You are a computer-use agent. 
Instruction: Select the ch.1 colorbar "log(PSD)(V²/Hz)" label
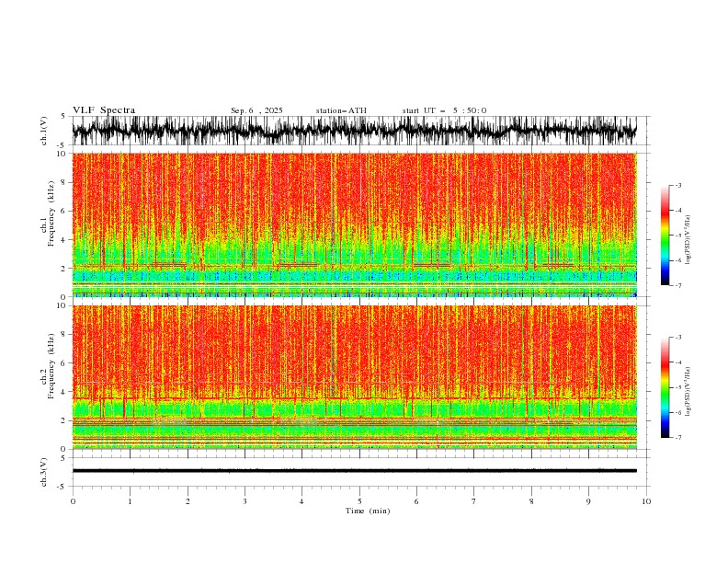point(688,240)
